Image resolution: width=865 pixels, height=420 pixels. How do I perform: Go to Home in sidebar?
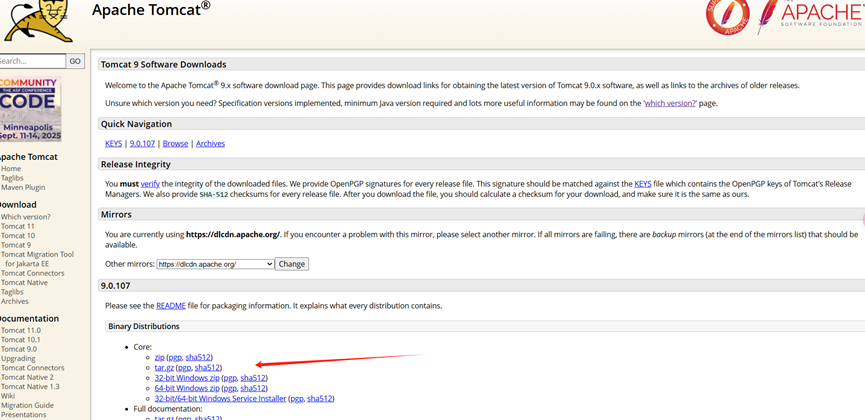[11, 169]
